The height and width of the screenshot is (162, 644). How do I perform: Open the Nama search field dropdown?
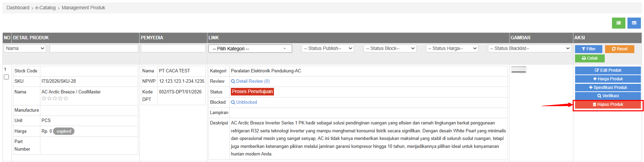pyautogui.click(x=25, y=49)
